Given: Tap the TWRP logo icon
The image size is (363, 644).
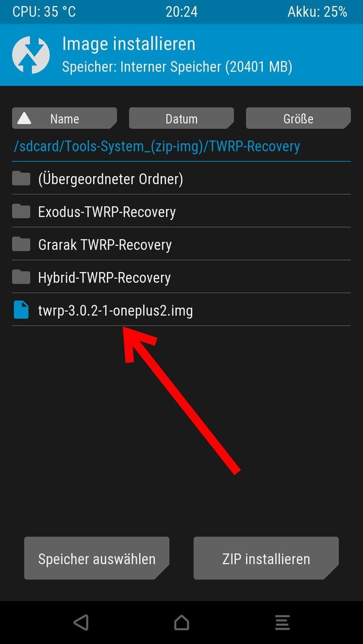Looking at the screenshot, I should [x=31, y=55].
